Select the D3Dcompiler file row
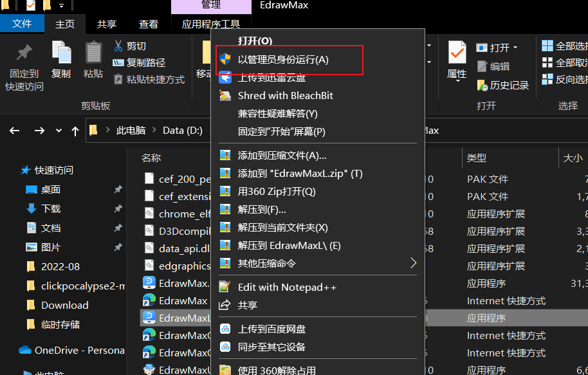This screenshot has height=375, width=588. [x=177, y=231]
